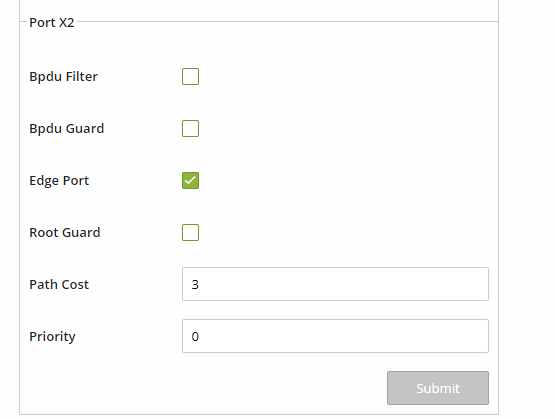This screenshot has width=555, height=419.
Task: Click the Bpdu Filter label text
Action: click(x=63, y=77)
